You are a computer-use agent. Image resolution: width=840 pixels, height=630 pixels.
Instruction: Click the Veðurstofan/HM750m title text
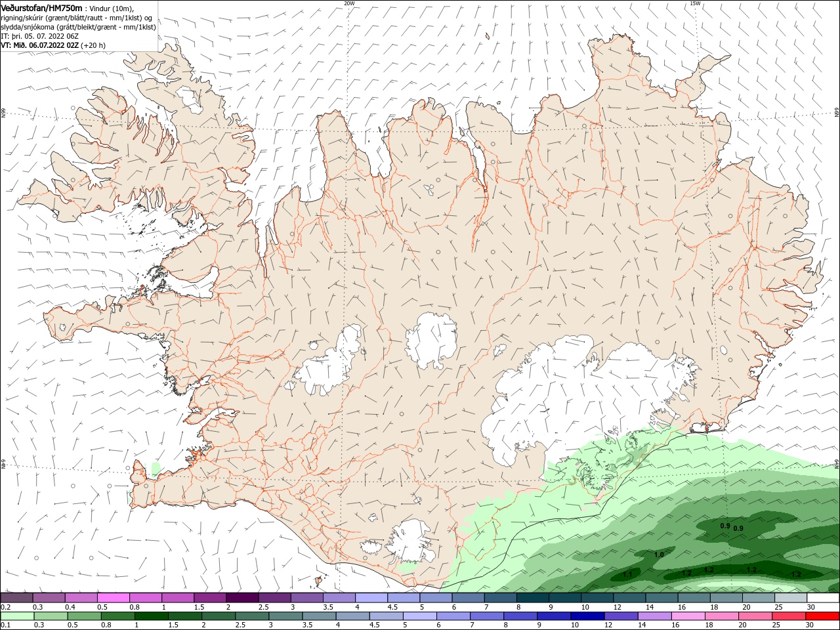pos(41,7)
